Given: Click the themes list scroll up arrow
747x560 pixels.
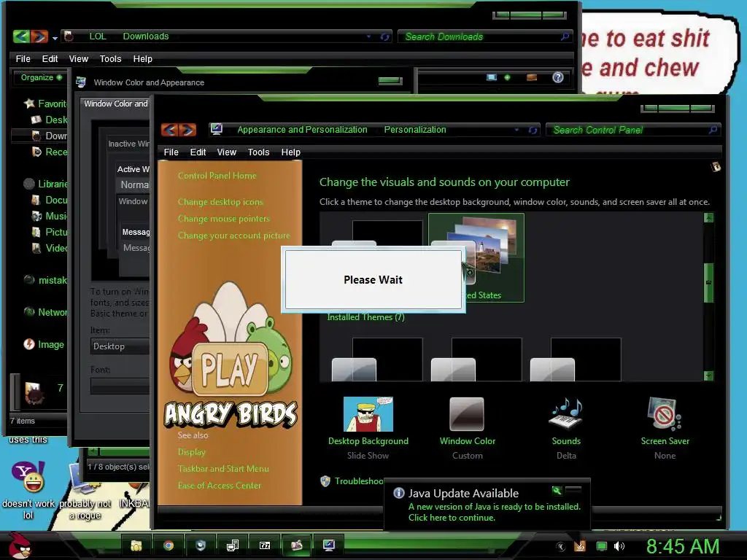Looking at the screenshot, I should click(x=708, y=217).
